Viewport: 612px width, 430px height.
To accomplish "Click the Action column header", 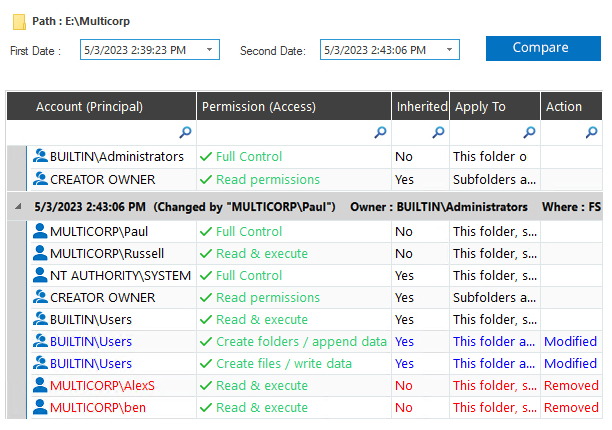I will click(x=571, y=106).
